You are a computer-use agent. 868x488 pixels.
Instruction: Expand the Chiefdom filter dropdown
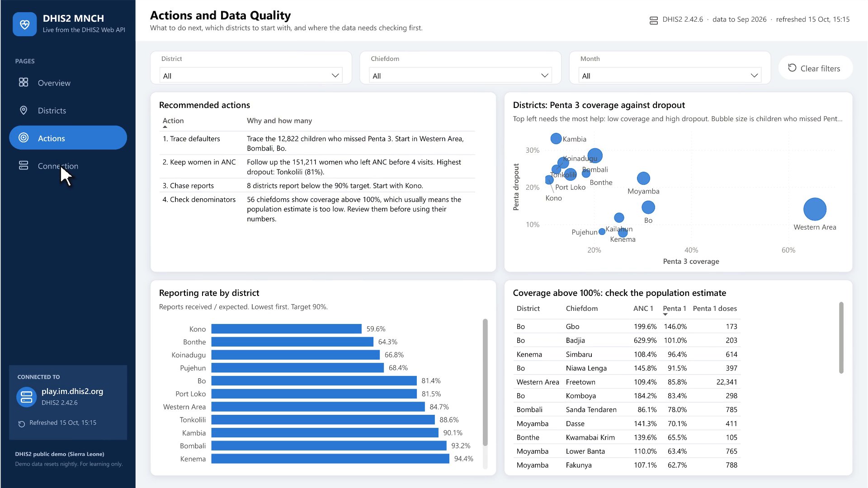pyautogui.click(x=460, y=75)
